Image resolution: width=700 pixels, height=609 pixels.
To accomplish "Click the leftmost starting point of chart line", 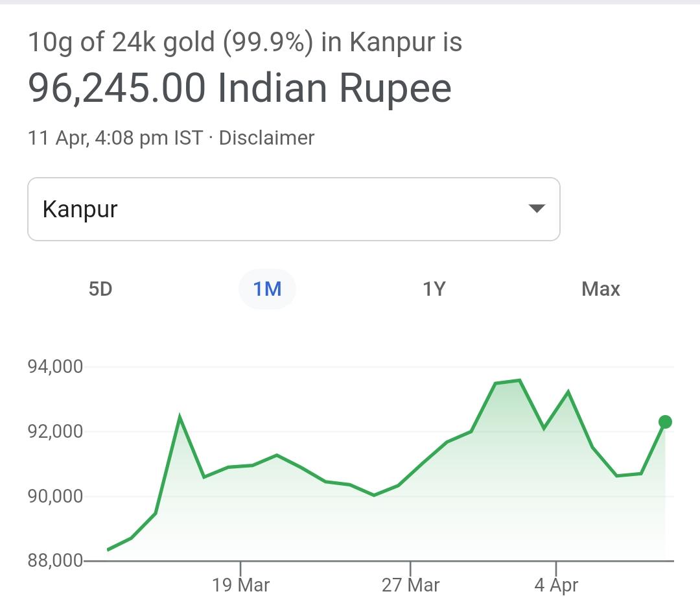I will click(x=108, y=549).
